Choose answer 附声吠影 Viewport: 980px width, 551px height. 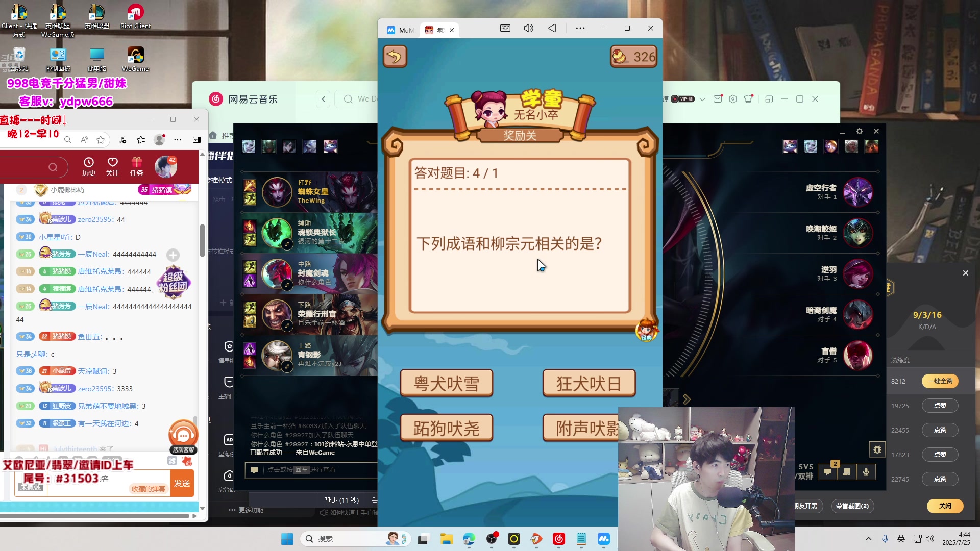click(581, 428)
